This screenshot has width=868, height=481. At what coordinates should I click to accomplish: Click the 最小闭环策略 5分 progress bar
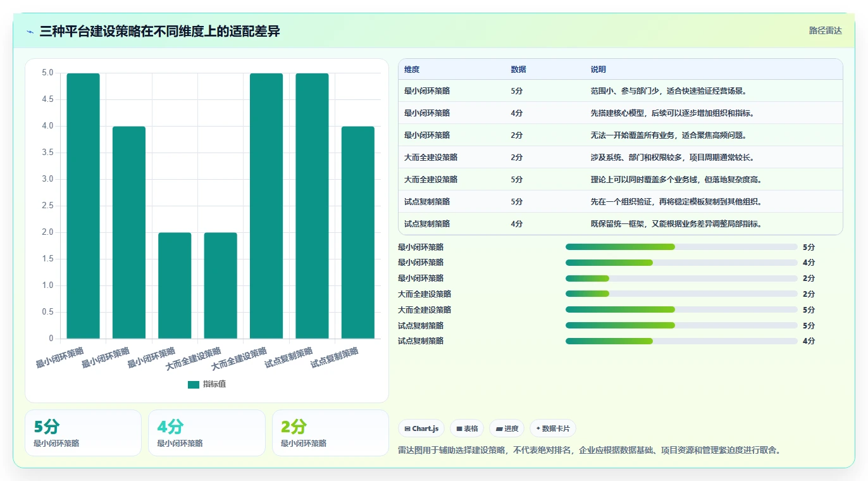tap(681, 247)
